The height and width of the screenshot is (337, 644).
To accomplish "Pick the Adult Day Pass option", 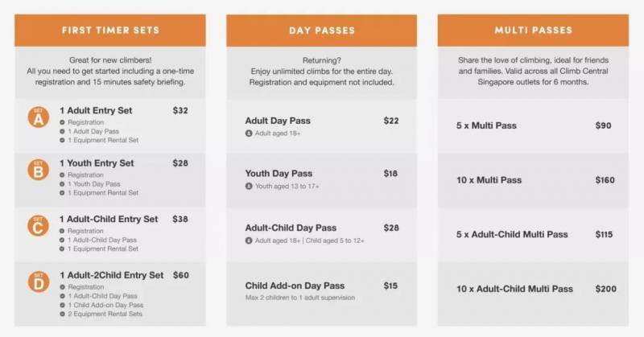I will tap(278, 121).
